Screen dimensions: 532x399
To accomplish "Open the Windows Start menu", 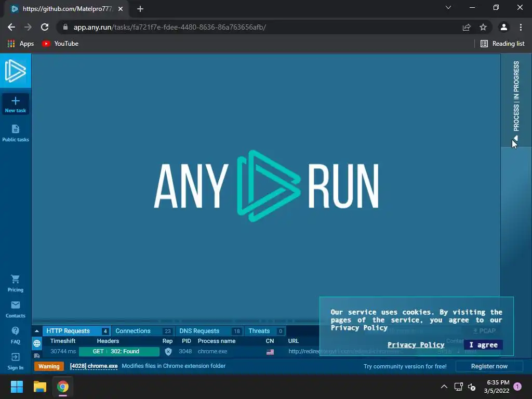I will pos(17,387).
